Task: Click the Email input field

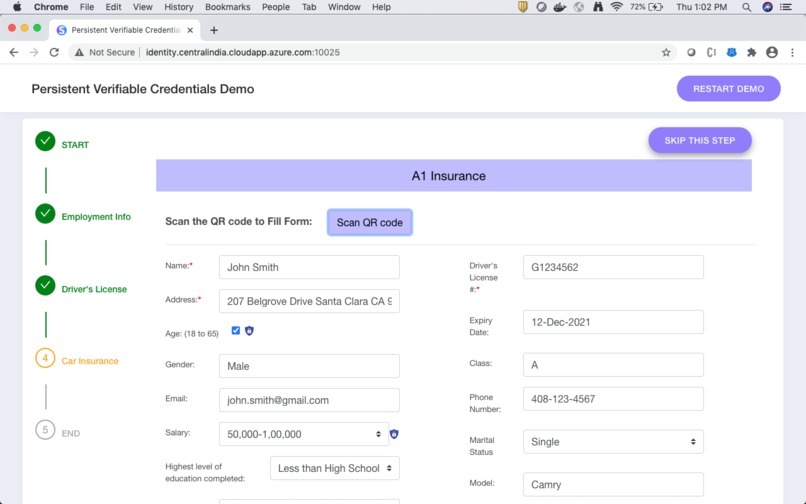Action: click(x=309, y=400)
